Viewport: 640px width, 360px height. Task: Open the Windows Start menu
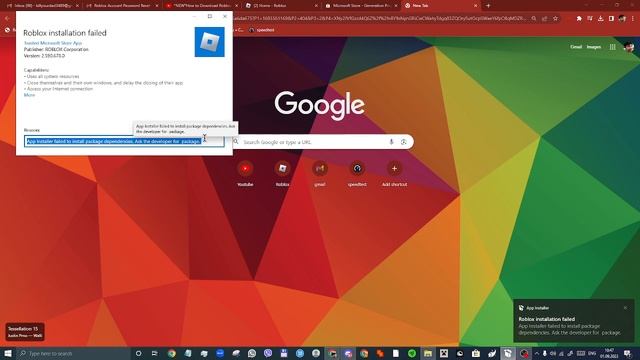point(8,353)
